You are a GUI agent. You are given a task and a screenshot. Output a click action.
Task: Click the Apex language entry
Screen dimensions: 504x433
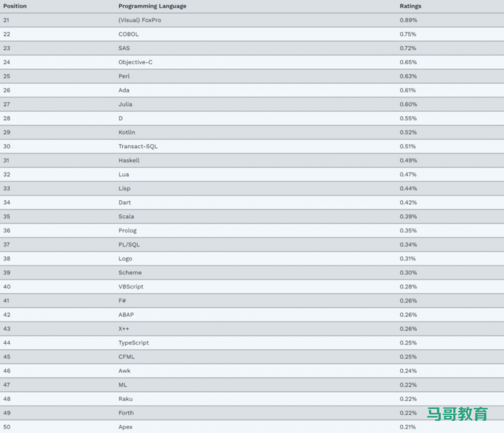tap(125, 427)
